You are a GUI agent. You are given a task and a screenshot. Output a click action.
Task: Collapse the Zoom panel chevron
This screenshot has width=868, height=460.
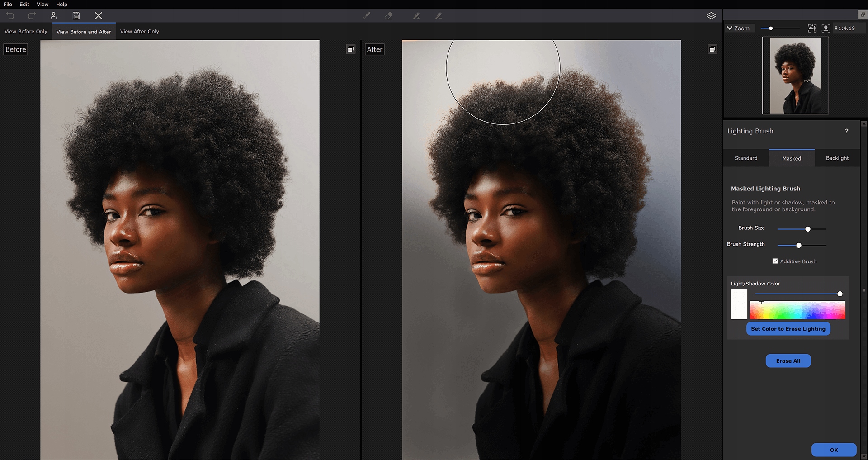[x=729, y=28]
